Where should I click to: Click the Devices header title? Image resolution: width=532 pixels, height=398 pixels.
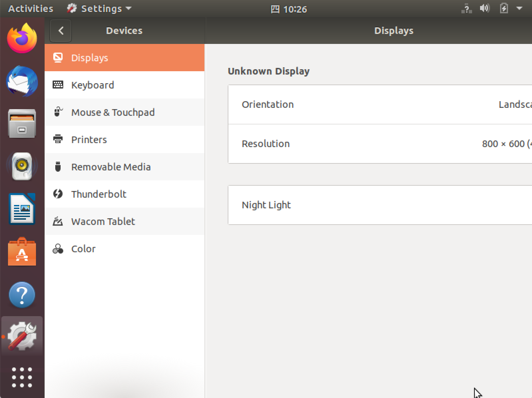(124, 31)
